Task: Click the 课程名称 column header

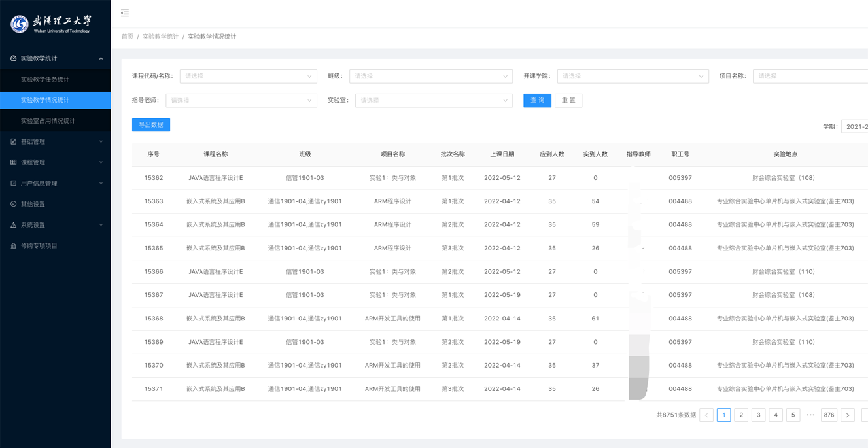Action: (216, 154)
